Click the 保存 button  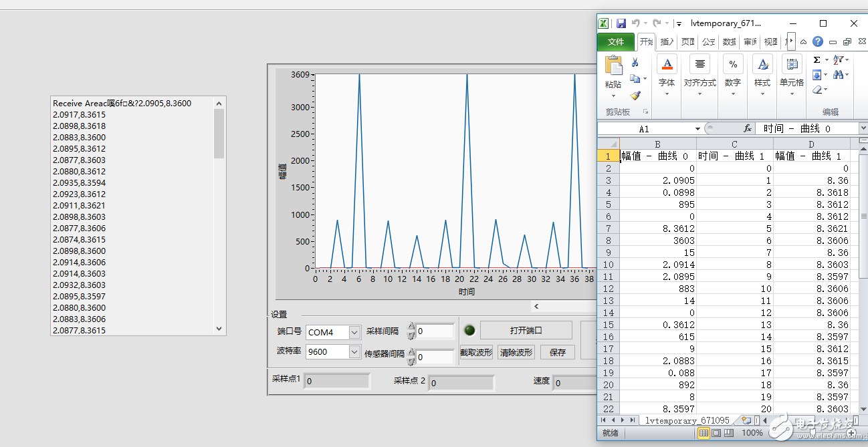[x=558, y=352]
